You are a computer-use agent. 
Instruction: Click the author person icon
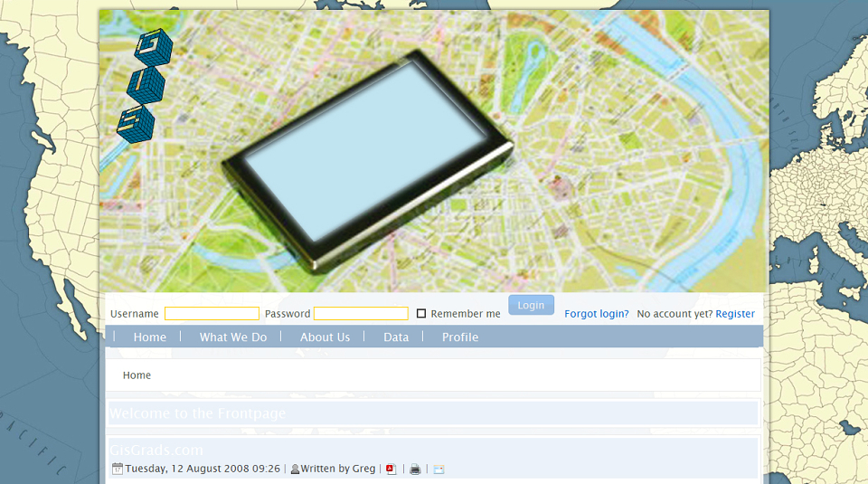pos(295,469)
